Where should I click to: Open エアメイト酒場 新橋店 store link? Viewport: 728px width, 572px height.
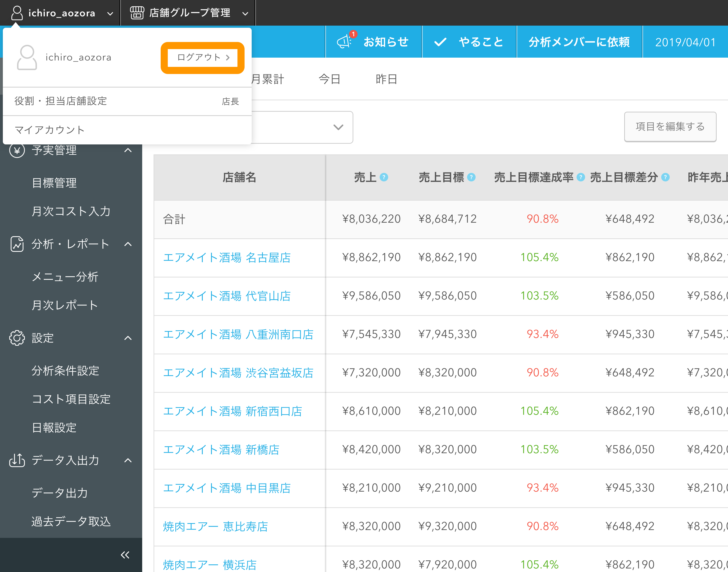coord(221,449)
